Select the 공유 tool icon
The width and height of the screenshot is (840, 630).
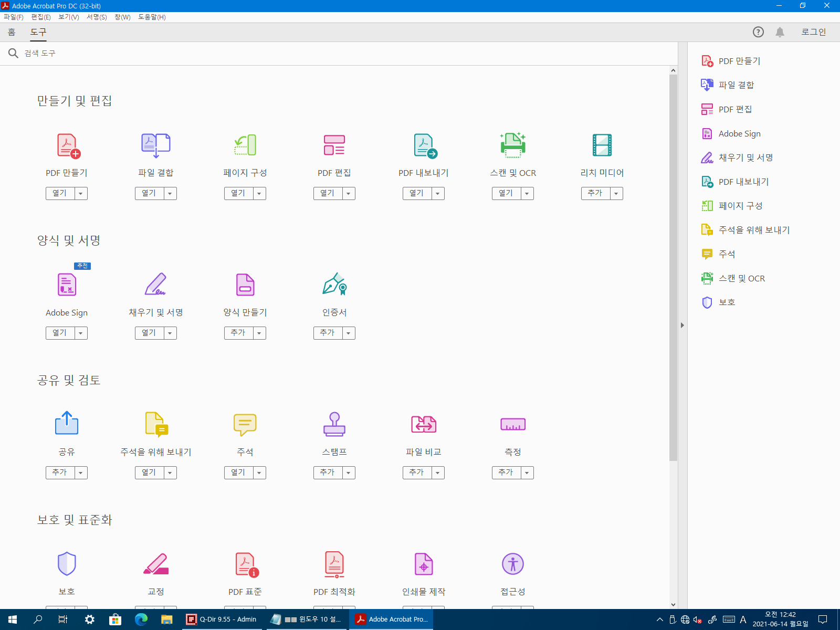(x=67, y=423)
